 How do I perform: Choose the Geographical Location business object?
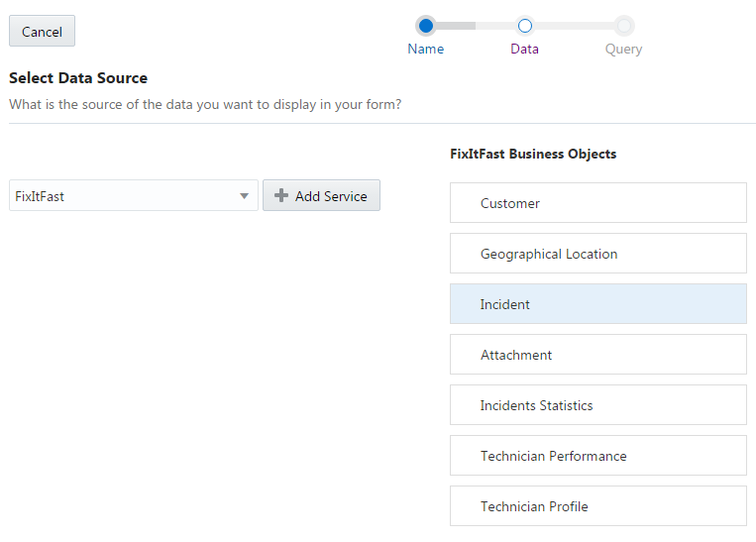pyautogui.click(x=597, y=254)
